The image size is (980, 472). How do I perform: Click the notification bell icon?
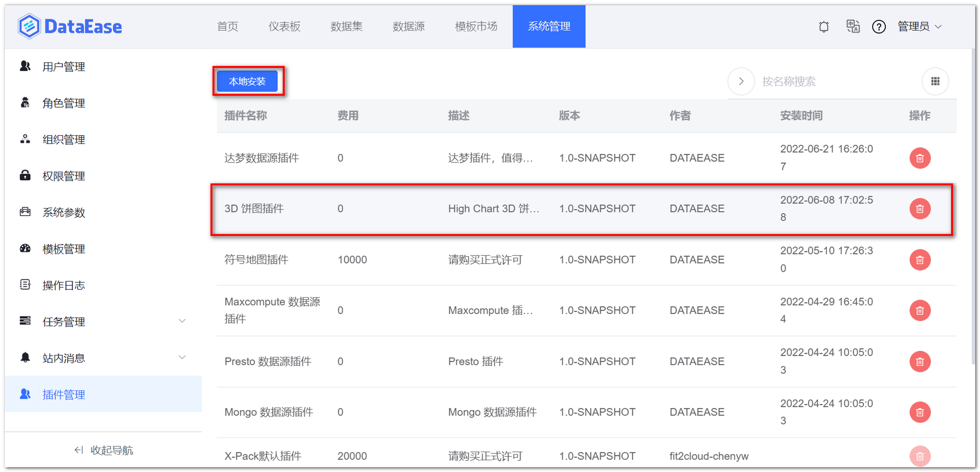click(824, 26)
